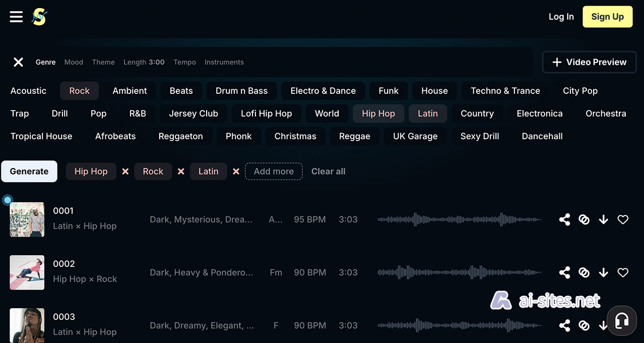
Task: Favorite track 0002 with heart icon
Action: tap(623, 272)
